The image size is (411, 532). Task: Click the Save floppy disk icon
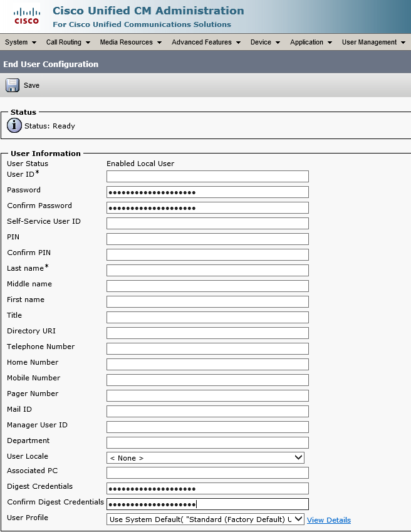pyautogui.click(x=13, y=85)
